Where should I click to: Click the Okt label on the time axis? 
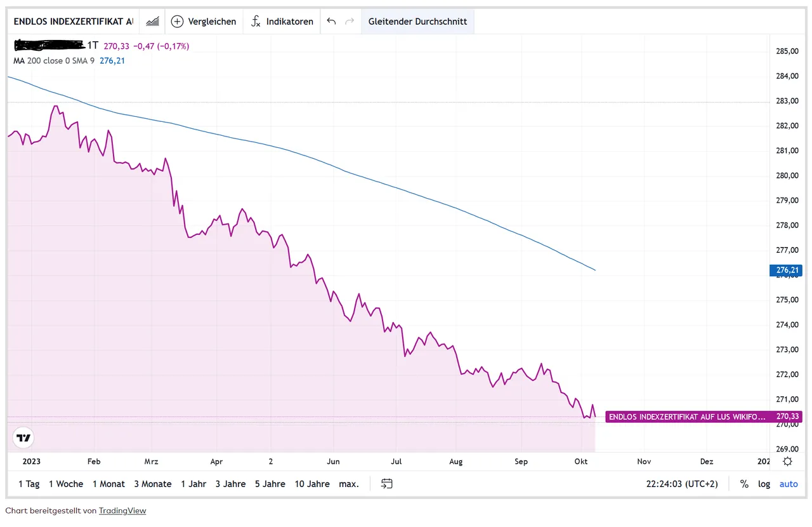click(581, 462)
